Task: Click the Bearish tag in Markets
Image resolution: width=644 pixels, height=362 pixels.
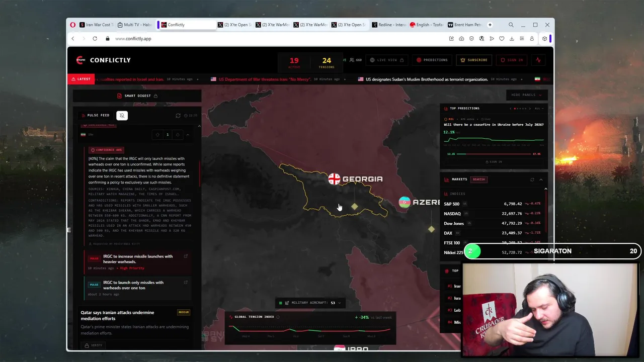Action: (x=478, y=179)
